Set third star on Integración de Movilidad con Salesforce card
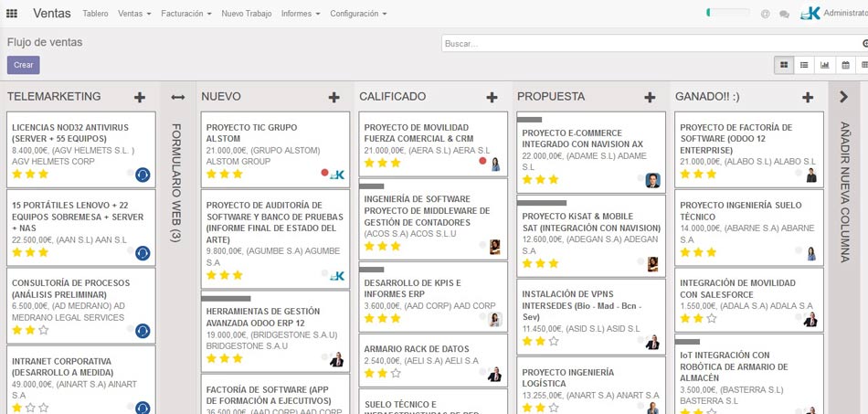This screenshot has width=868, height=414. click(712, 319)
